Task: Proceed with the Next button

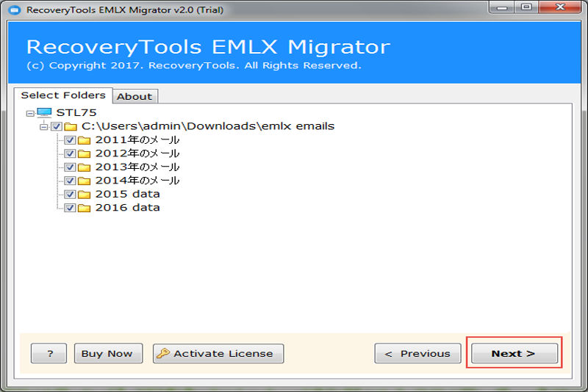Action: (x=514, y=353)
